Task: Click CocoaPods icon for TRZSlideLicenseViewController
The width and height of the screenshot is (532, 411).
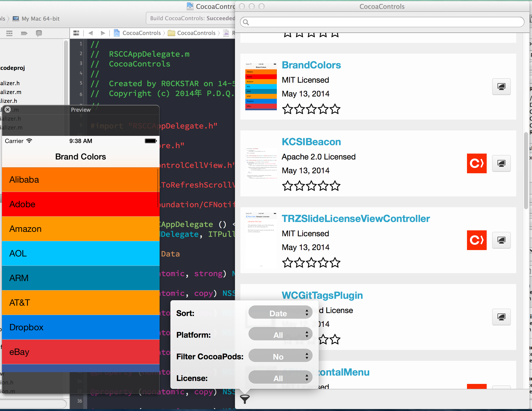Action: pyautogui.click(x=476, y=240)
